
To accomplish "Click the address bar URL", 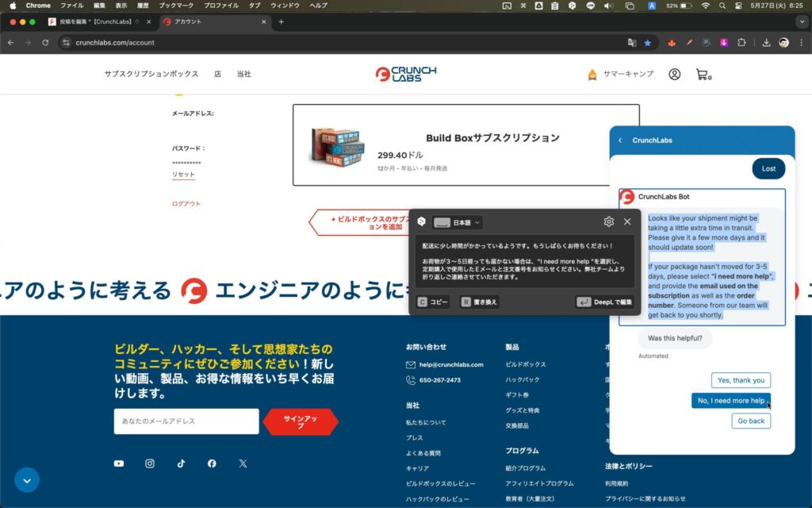I will click(x=115, y=43).
